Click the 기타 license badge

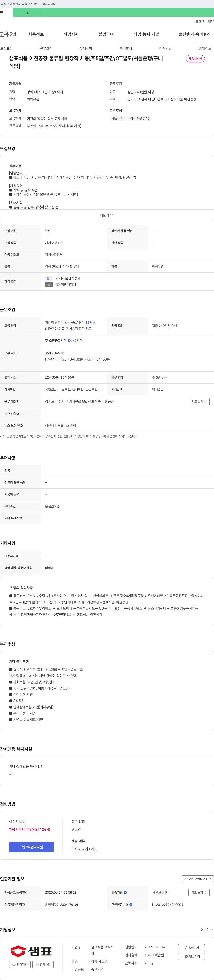(49, 285)
